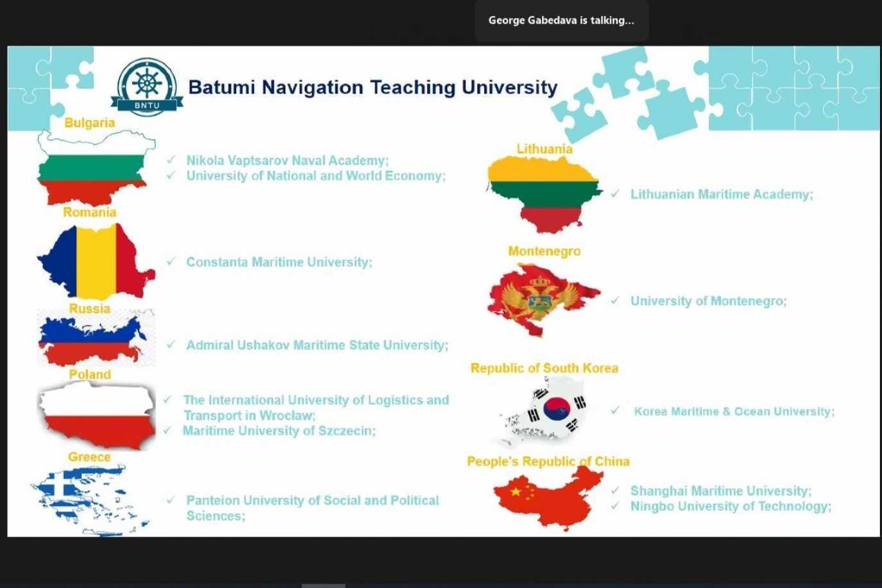Click checkmark beside Nikola Vaptsarov Naval Academy
Screen dimensions: 882x588
[171, 160]
